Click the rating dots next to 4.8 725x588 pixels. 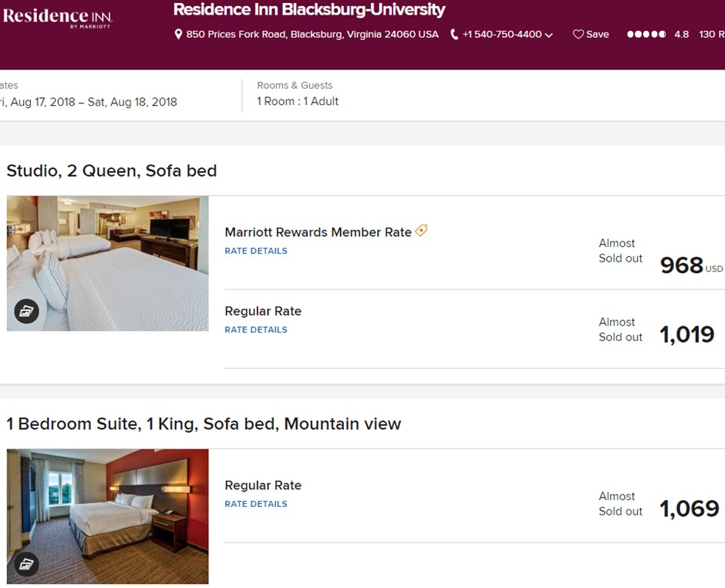coord(646,35)
